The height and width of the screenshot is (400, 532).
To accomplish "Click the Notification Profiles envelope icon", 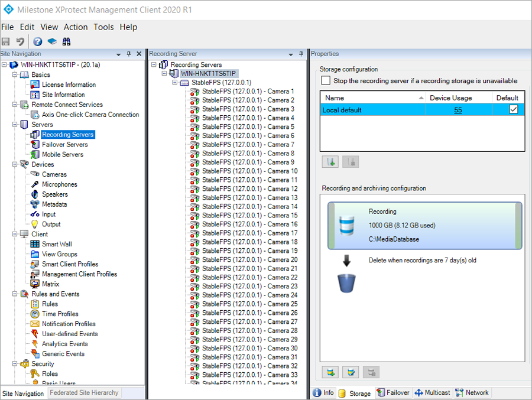I will pyautogui.click(x=35, y=324).
